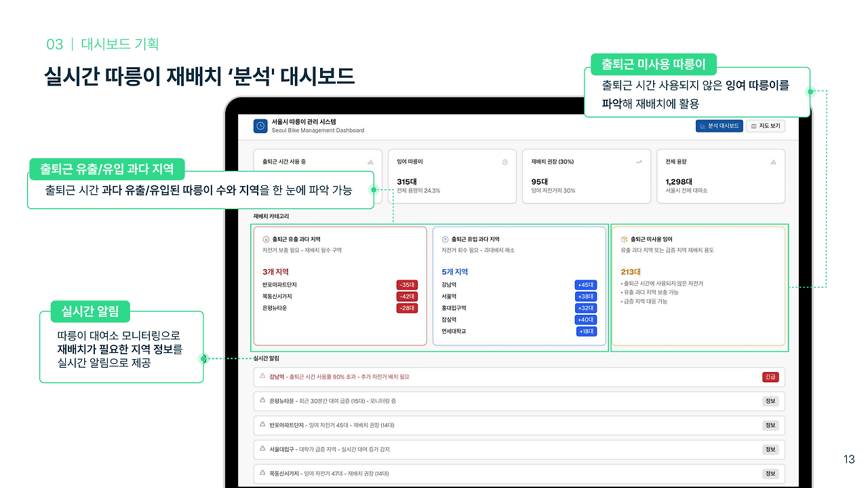Click the bike icon on the 전체 용량 card
The width and height of the screenshot is (868, 488).
[x=773, y=162]
